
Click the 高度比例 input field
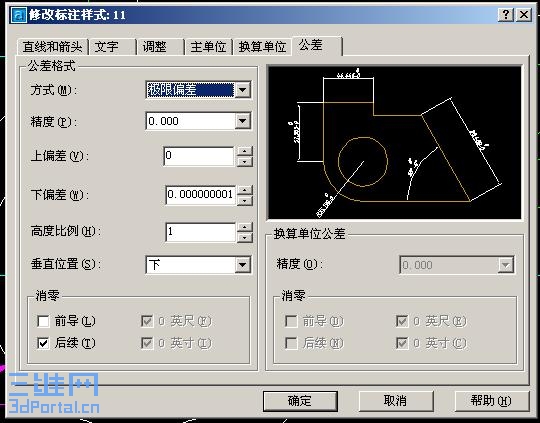(x=201, y=232)
